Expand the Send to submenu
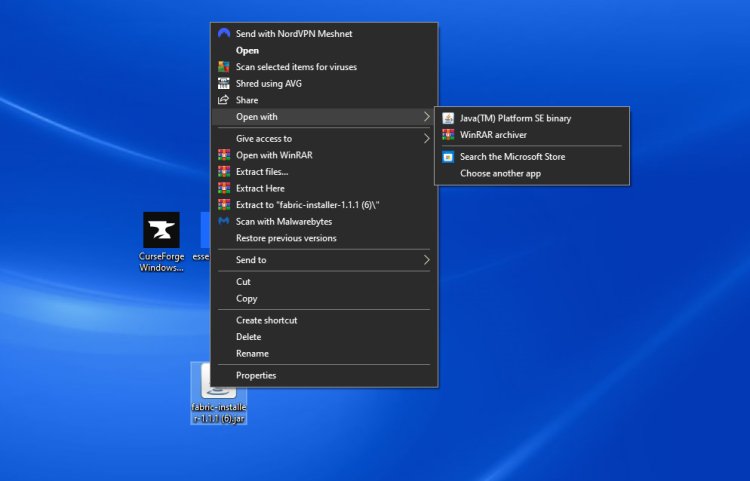Image resolution: width=750 pixels, height=481 pixels. click(427, 260)
